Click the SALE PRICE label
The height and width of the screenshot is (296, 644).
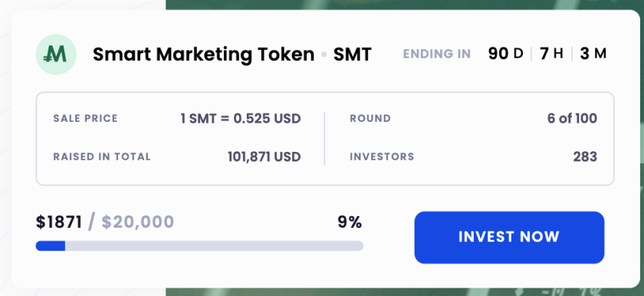85,119
